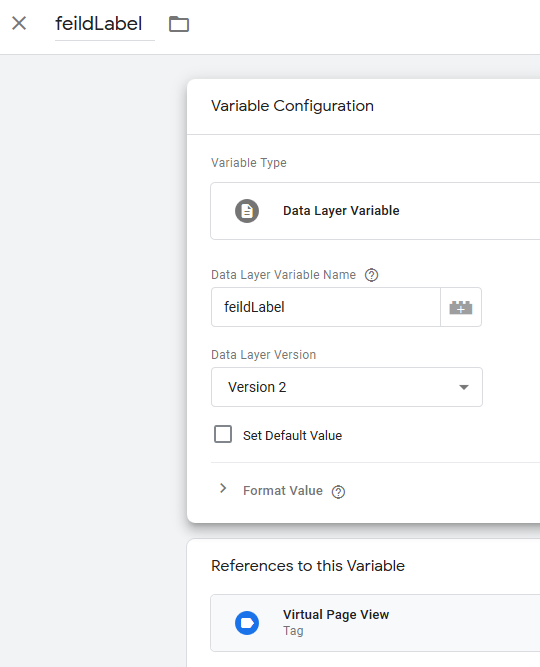Click the Tag label under Virtual Page View
Image resolution: width=540 pixels, height=667 pixels.
(x=293, y=631)
